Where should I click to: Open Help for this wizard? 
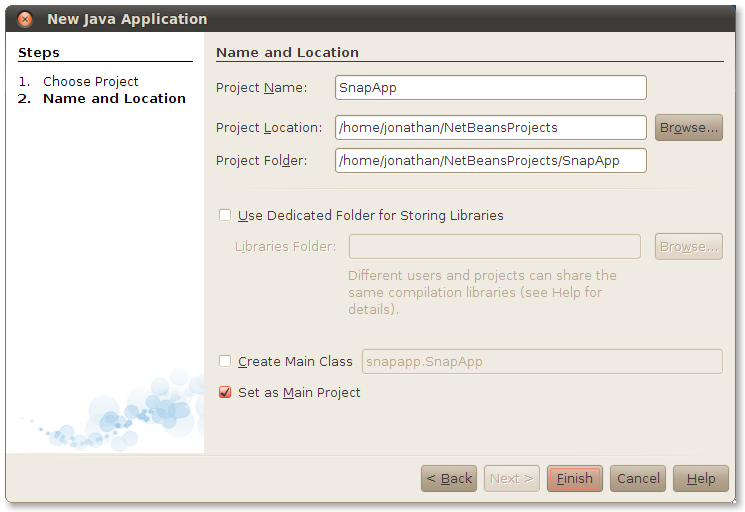point(700,479)
